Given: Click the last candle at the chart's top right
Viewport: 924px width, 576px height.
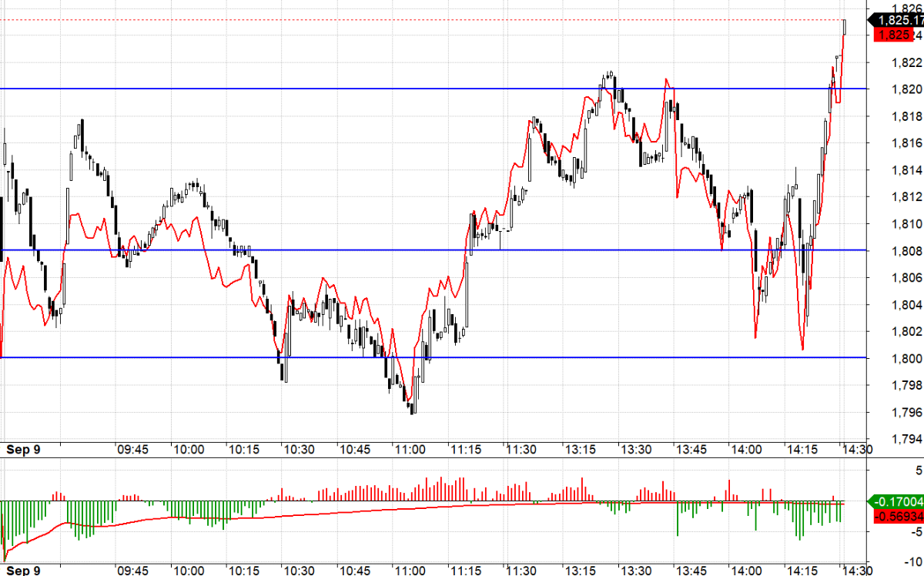Looking at the screenshot, I should [845, 27].
